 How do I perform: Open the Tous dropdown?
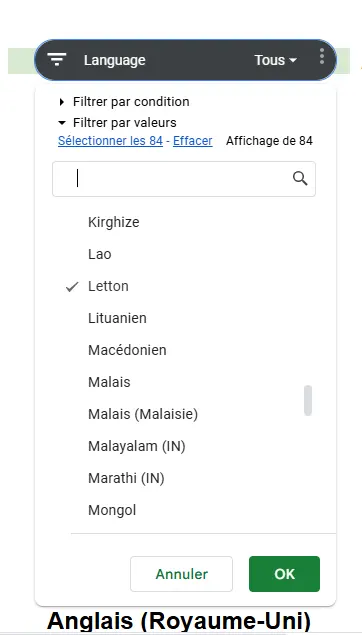click(x=275, y=60)
